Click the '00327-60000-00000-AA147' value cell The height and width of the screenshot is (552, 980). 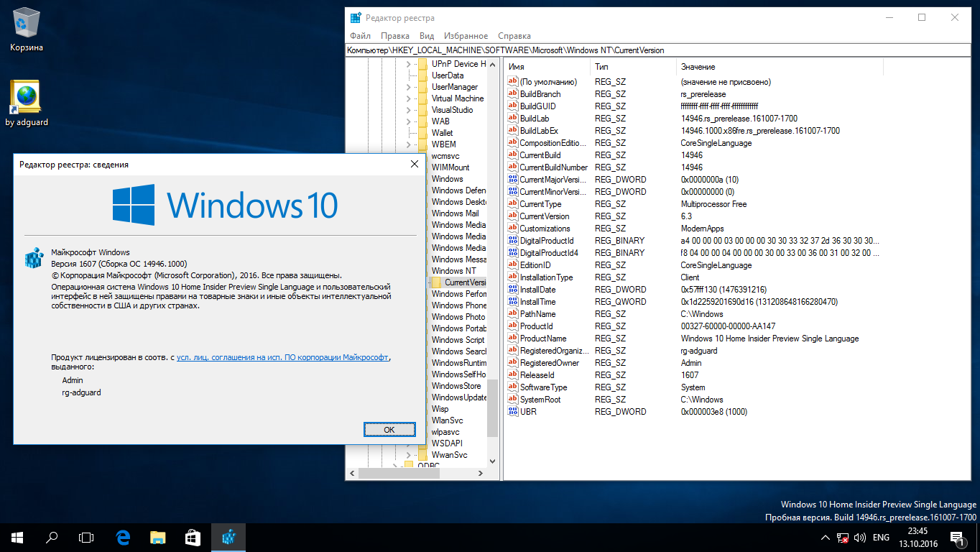tap(728, 326)
